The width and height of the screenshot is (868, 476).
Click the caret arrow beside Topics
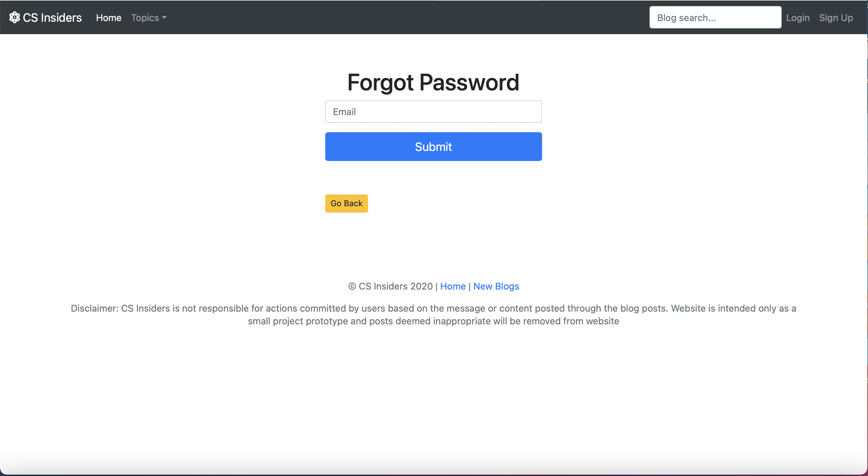click(x=164, y=17)
